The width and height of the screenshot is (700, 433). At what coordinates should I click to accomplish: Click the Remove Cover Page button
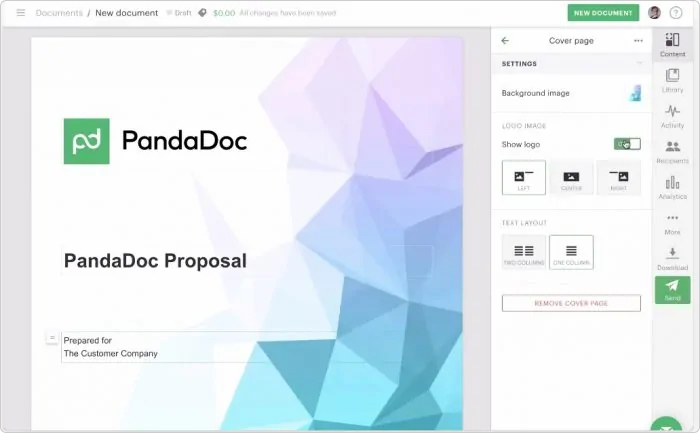[571, 303]
